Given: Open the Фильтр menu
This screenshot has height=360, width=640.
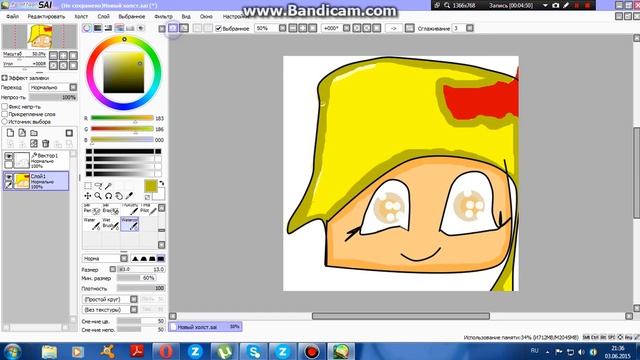Looking at the screenshot, I should pos(164,16).
